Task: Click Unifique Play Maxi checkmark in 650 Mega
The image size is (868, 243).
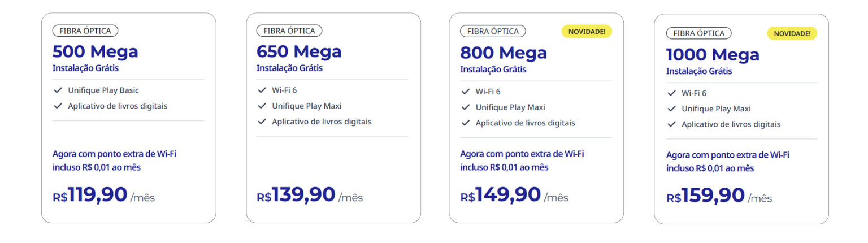Action: (x=262, y=106)
